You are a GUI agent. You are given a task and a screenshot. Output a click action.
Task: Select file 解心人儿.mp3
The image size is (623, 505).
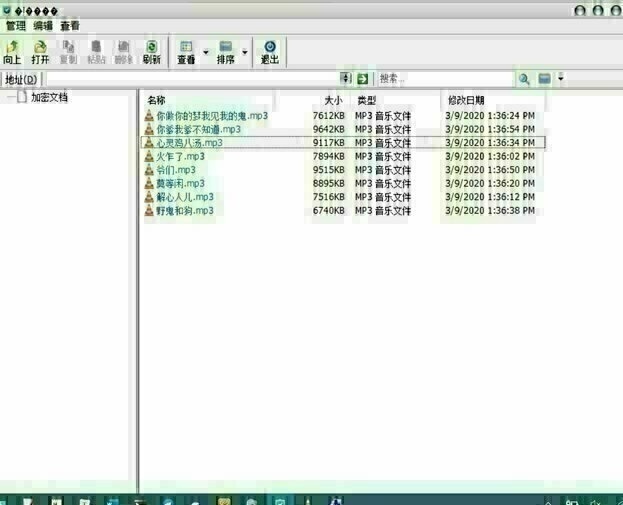(185, 197)
